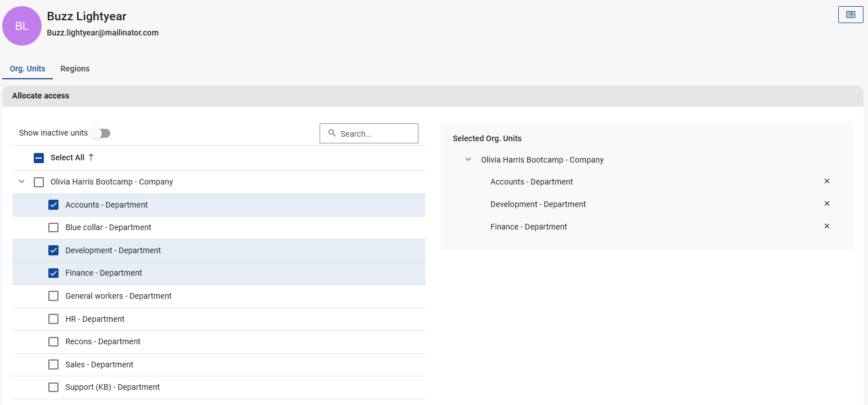Toggle the Show inactive units switch
Screen dimensions: 868x405
click(x=101, y=133)
